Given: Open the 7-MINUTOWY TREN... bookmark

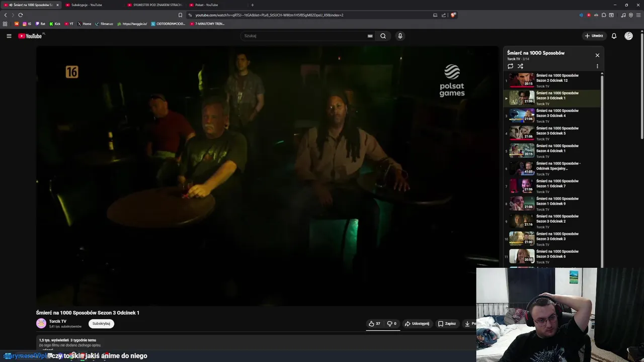Looking at the screenshot, I should 207,24.
